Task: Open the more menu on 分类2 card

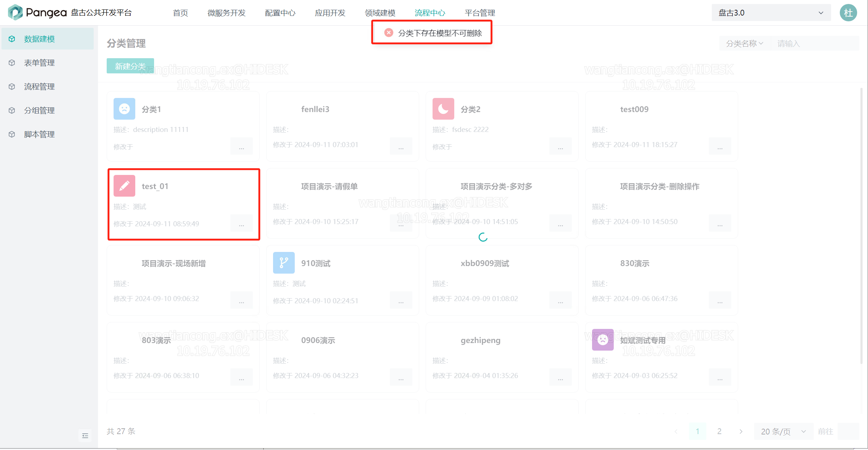Action: pyautogui.click(x=561, y=146)
